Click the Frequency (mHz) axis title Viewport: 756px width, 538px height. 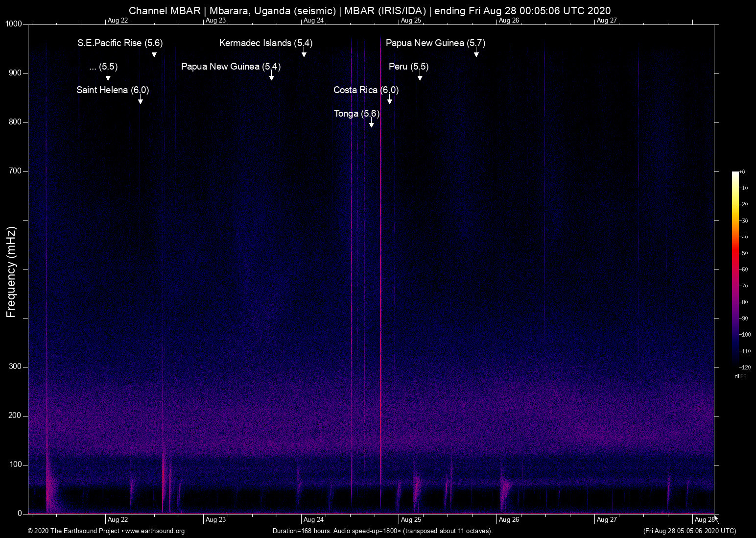point(11,272)
